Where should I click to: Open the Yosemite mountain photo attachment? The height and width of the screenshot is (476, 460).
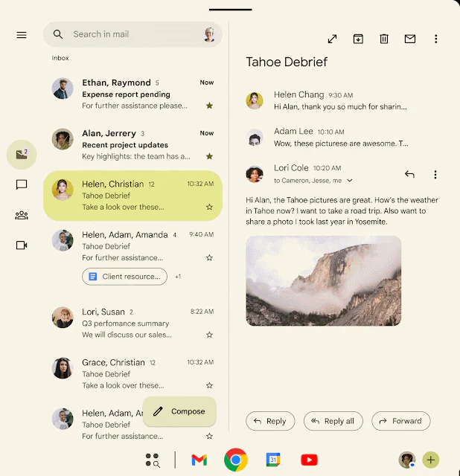(x=323, y=280)
